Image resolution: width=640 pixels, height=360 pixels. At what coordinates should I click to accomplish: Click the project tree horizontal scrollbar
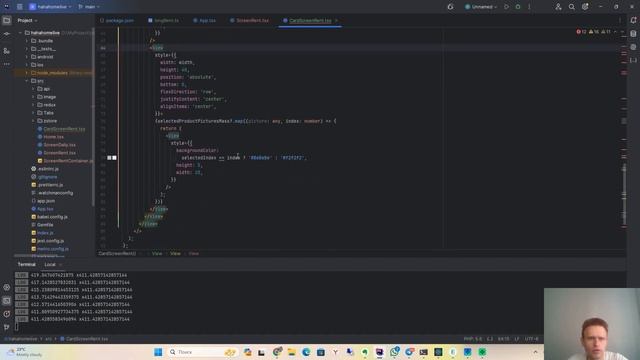(39, 256)
